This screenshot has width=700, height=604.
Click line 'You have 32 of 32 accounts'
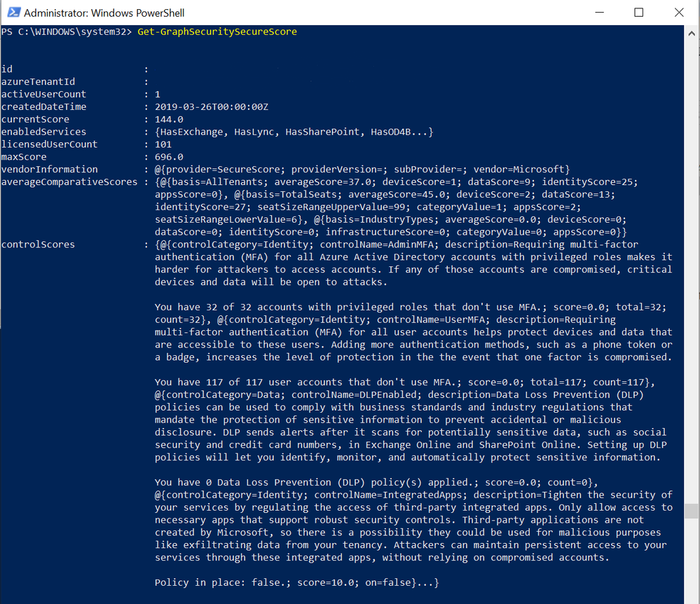click(x=411, y=307)
